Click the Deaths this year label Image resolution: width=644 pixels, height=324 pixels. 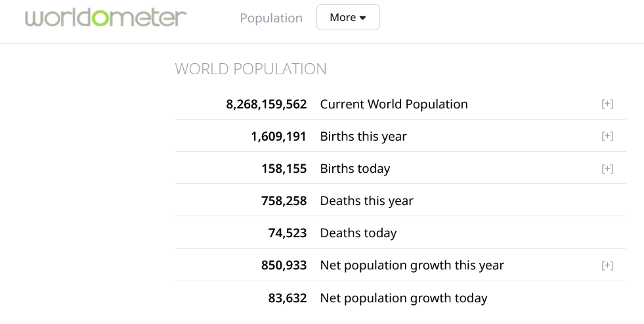coord(366,200)
